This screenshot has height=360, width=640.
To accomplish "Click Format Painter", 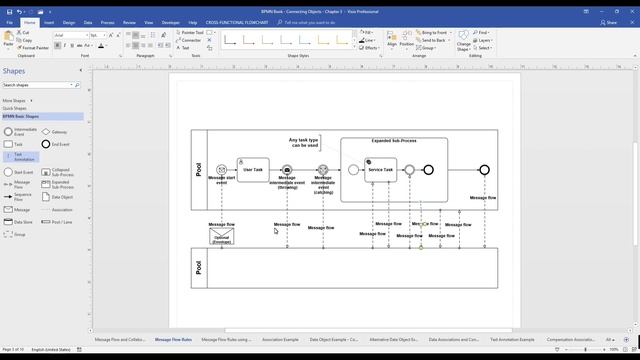I will pyautogui.click(x=33, y=48).
